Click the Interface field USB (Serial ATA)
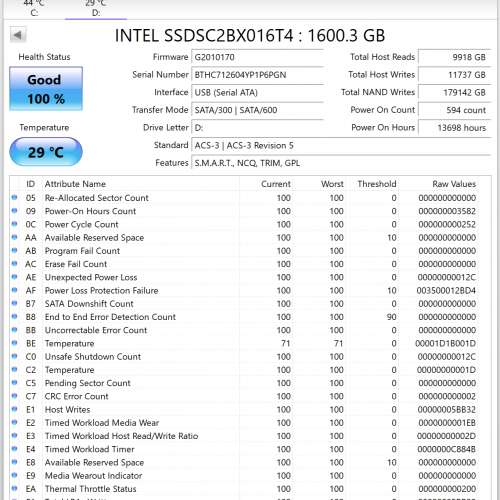Image resolution: width=500 pixels, height=500 pixels. click(x=257, y=92)
